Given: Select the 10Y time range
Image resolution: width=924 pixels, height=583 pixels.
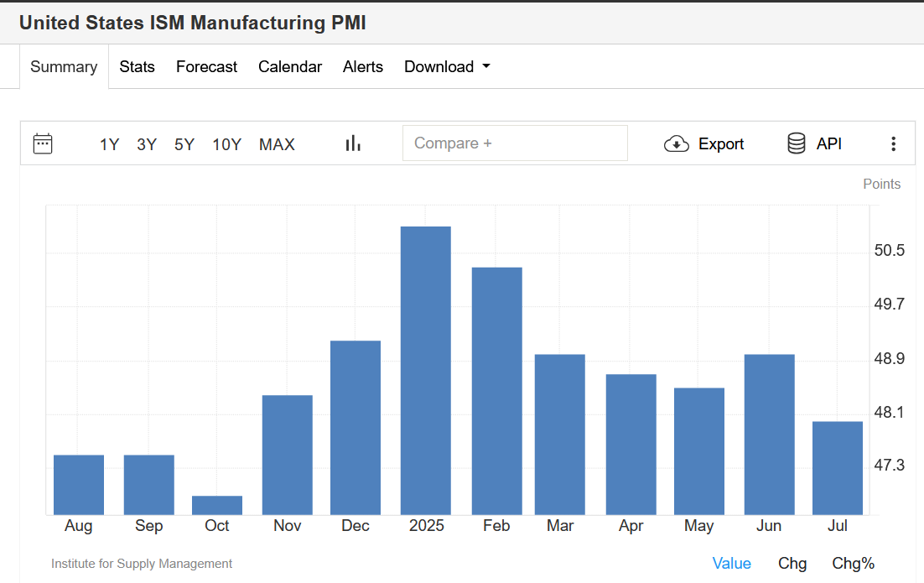Looking at the screenshot, I should (x=227, y=144).
